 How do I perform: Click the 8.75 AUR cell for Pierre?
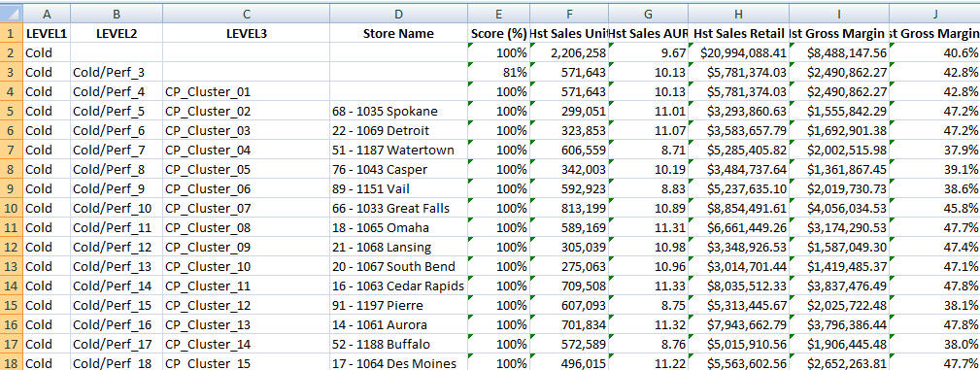(648, 305)
